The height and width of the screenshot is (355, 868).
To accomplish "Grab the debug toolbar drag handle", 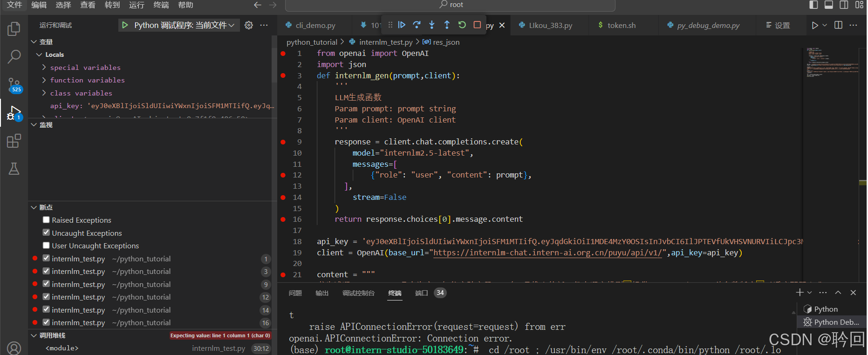I will [390, 25].
